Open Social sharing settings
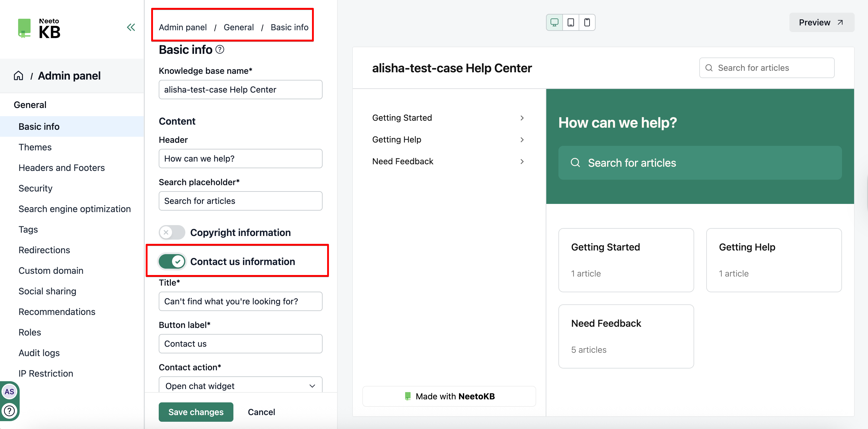The image size is (868, 429). click(x=47, y=291)
